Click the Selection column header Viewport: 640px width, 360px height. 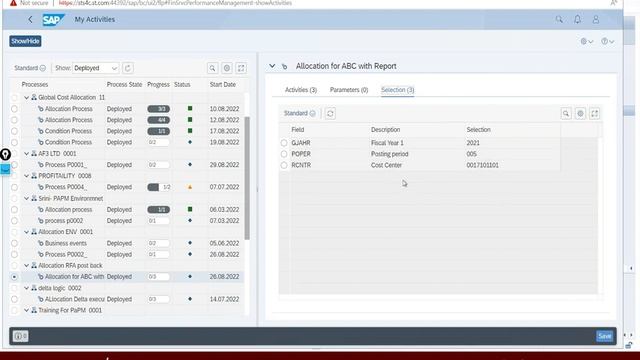[x=478, y=129]
